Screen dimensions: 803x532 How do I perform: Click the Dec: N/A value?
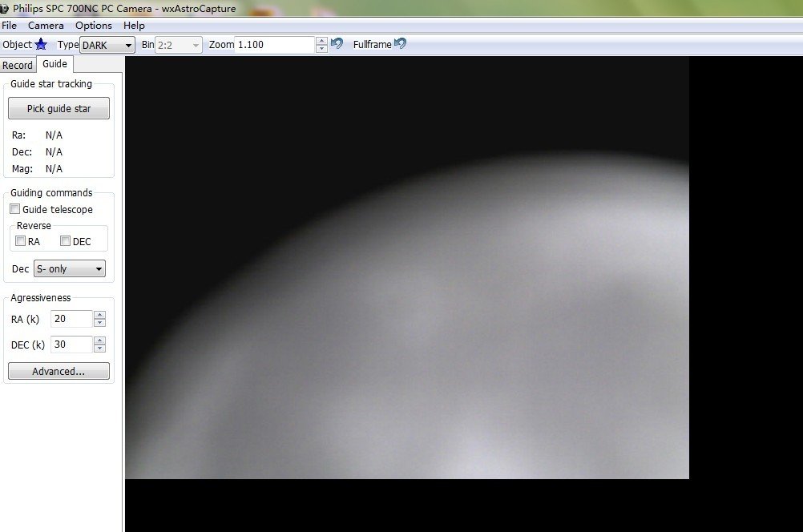pos(54,152)
